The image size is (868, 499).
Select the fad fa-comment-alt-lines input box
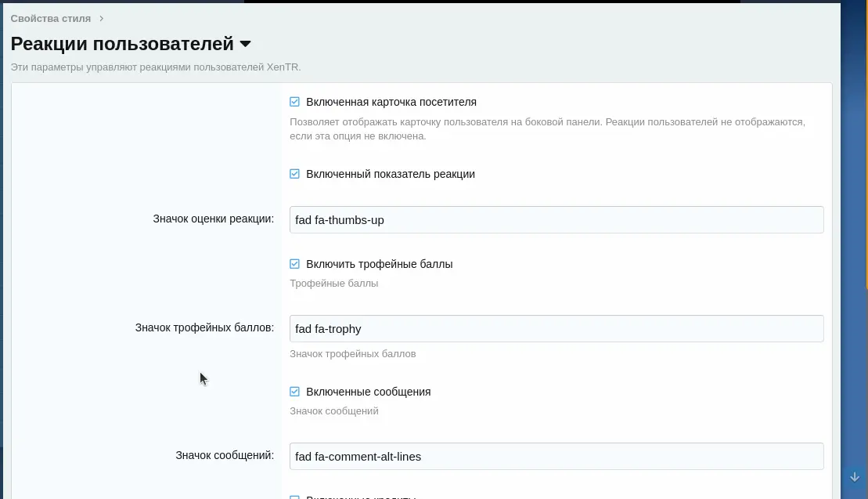coord(556,457)
